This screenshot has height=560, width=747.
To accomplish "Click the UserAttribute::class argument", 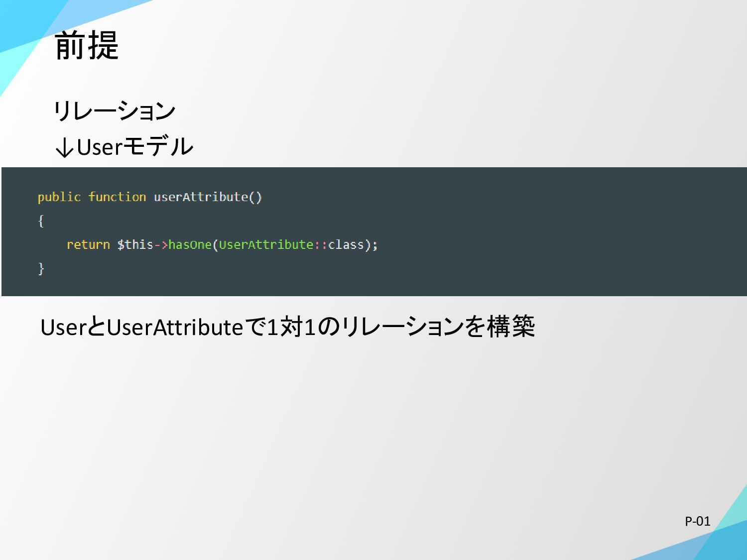I will pos(291,244).
